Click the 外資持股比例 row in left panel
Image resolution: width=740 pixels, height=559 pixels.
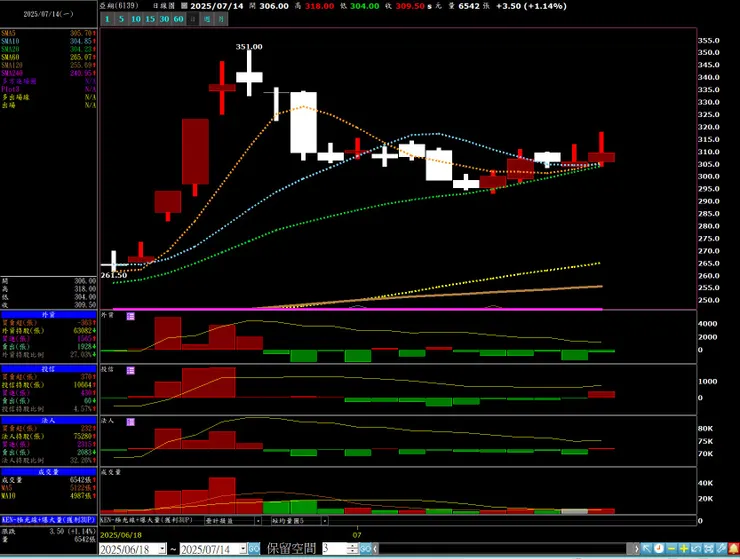point(49,355)
